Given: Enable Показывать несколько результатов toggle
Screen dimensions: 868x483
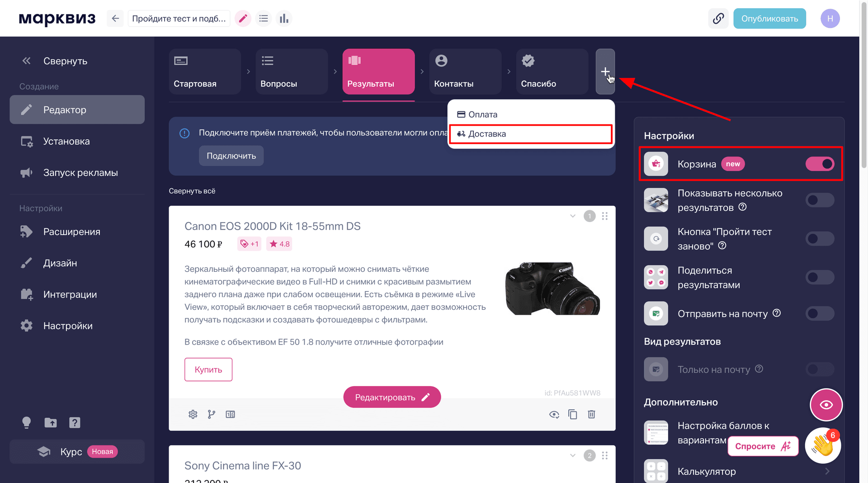Looking at the screenshot, I should click(x=820, y=200).
